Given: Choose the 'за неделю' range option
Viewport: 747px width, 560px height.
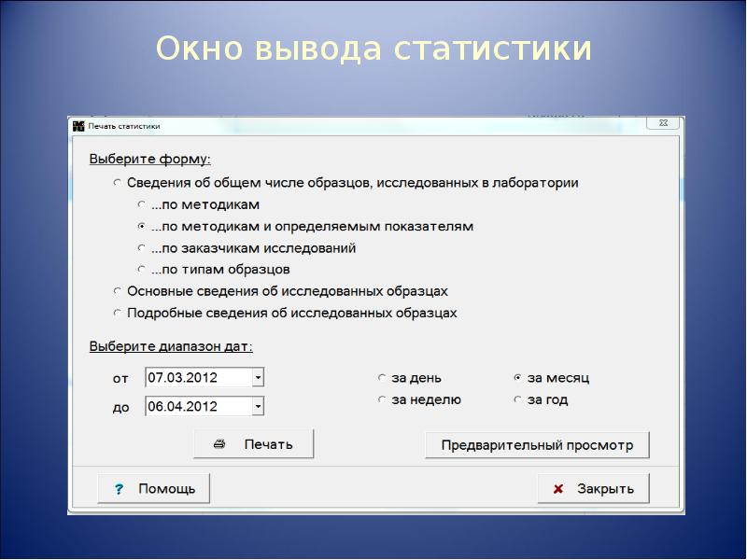Looking at the screenshot, I should point(382,400).
